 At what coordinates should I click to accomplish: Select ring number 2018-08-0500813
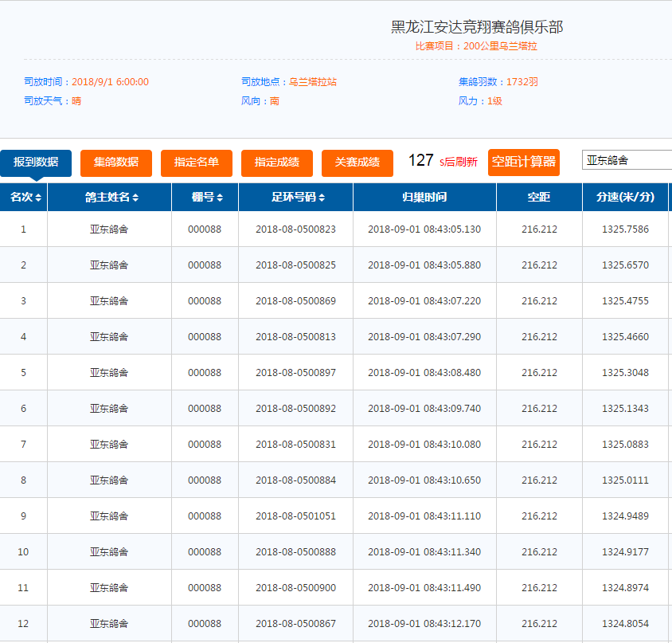295,337
